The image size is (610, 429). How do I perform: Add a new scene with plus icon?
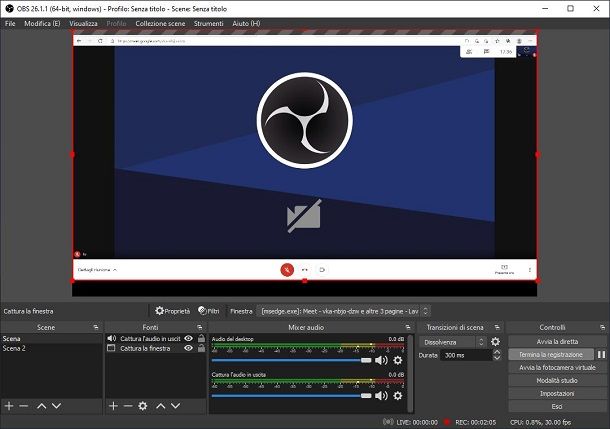[9, 406]
